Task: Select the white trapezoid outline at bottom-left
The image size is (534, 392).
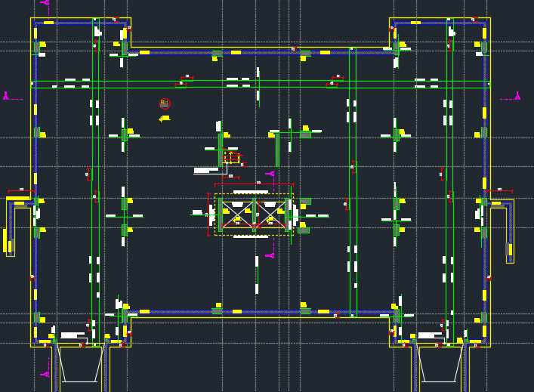Action: click(x=81, y=364)
